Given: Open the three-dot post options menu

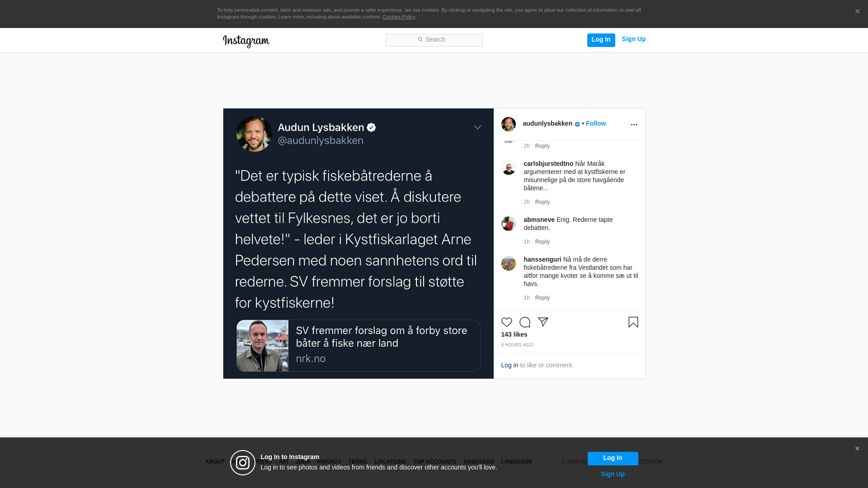Looking at the screenshot, I should point(634,125).
